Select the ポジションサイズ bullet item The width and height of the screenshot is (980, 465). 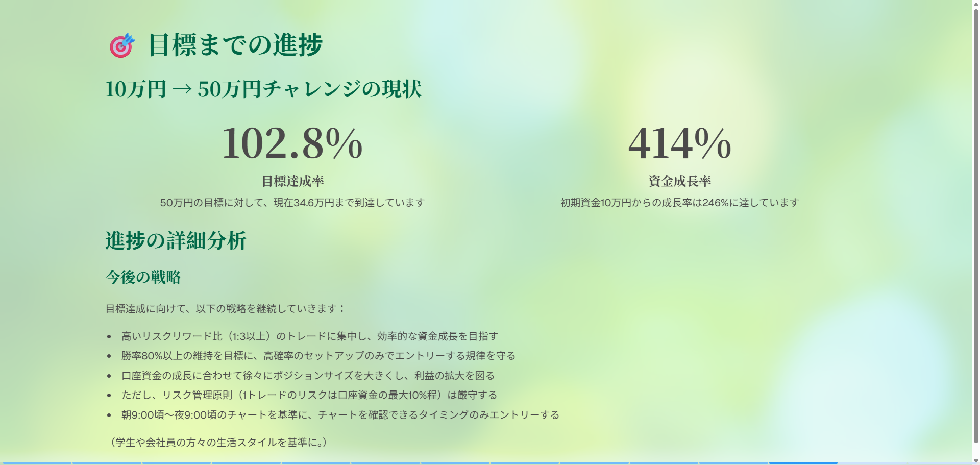coord(308,376)
